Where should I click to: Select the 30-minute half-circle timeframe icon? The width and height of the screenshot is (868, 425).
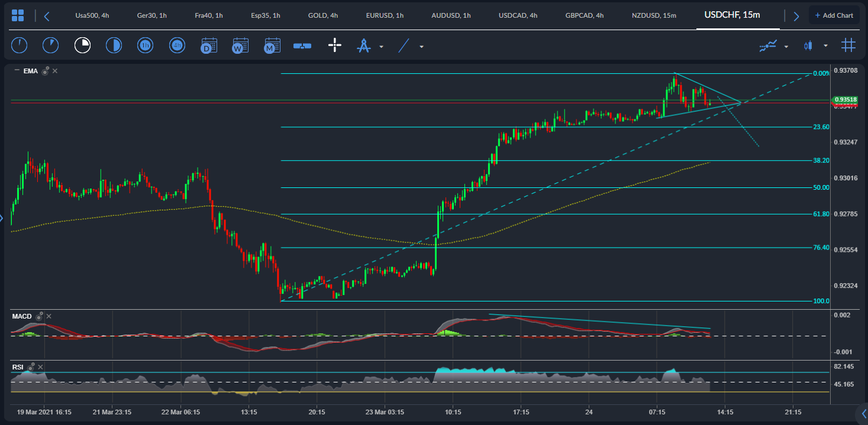(113, 45)
